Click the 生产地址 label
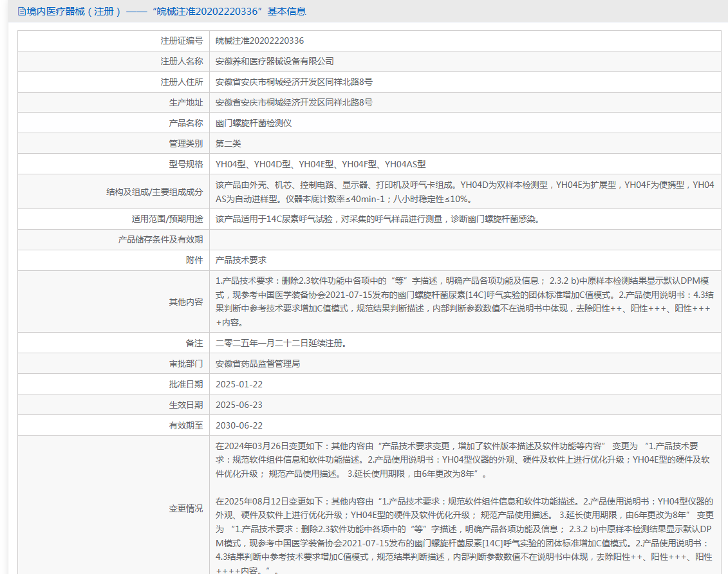 (186, 102)
